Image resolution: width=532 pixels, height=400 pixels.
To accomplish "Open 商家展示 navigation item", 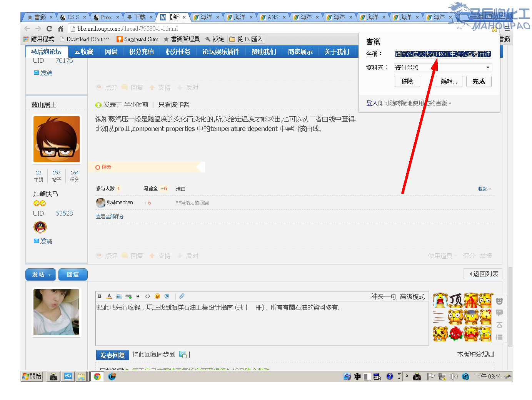I will tap(300, 52).
